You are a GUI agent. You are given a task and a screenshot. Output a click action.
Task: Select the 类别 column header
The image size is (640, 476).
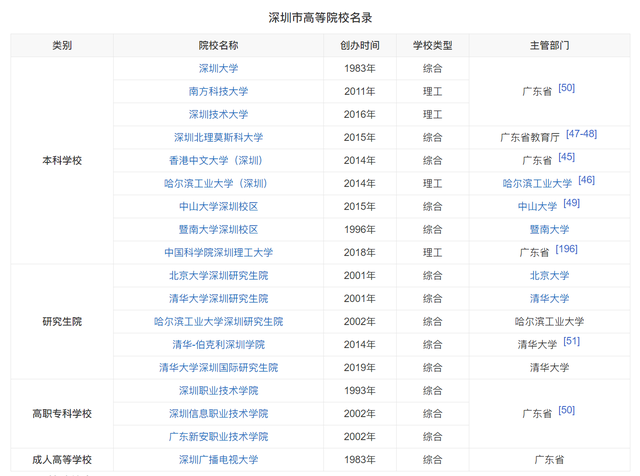[62, 45]
